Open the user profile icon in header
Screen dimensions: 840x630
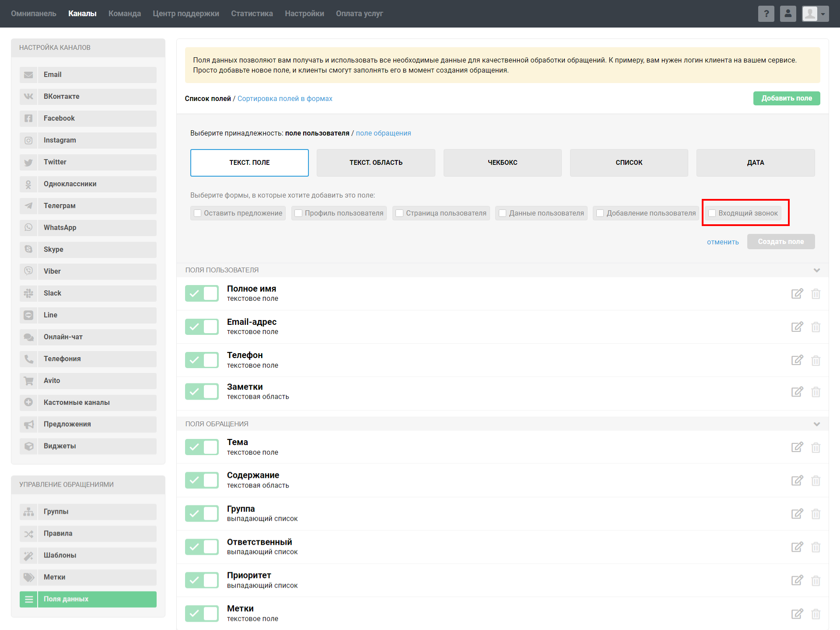point(787,14)
